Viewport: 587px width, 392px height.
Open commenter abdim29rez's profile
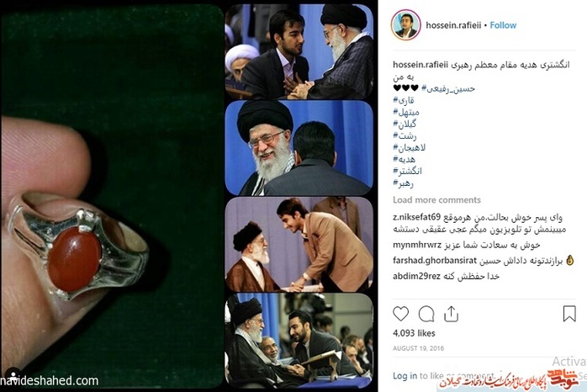click(x=416, y=276)
